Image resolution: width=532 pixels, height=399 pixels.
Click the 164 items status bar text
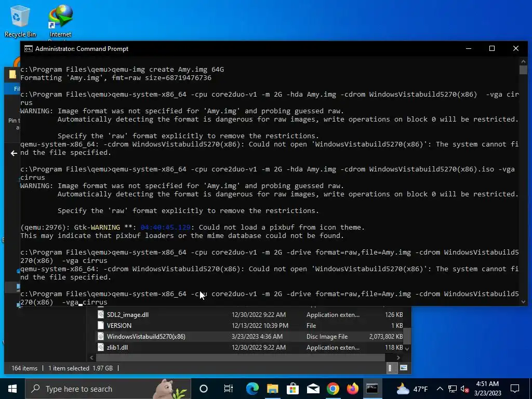pyautogui.click(x=24, y=368)
